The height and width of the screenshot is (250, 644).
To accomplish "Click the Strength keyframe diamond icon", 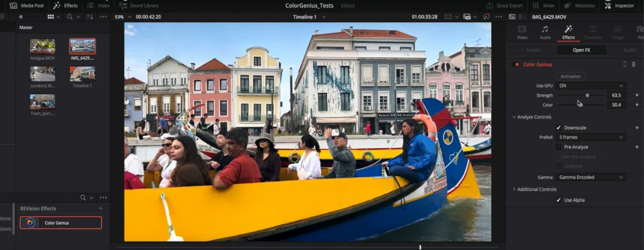I will (637, 95).
